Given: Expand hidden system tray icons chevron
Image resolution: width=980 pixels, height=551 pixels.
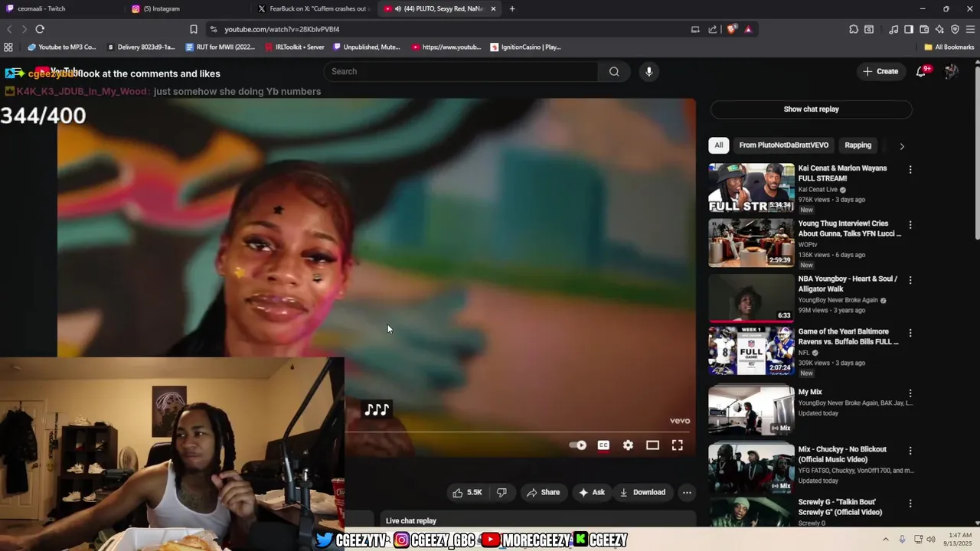Looking at the screenshot, I should coord(886,540).
